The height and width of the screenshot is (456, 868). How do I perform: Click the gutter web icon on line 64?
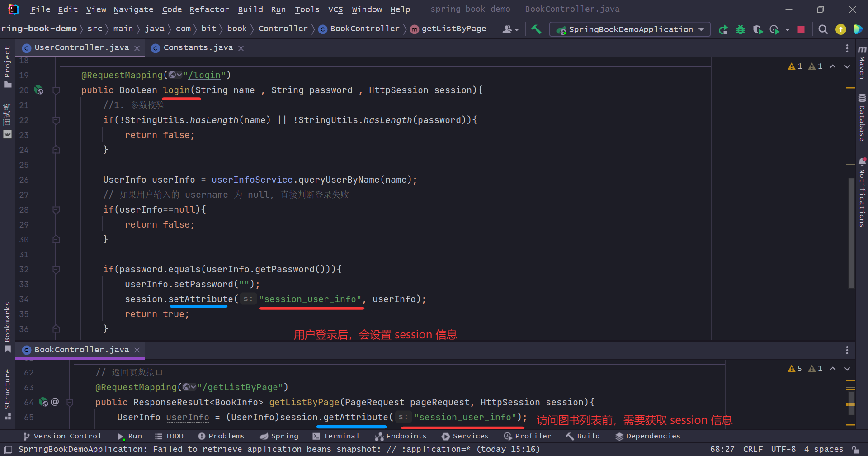click(x=43, y=402)
